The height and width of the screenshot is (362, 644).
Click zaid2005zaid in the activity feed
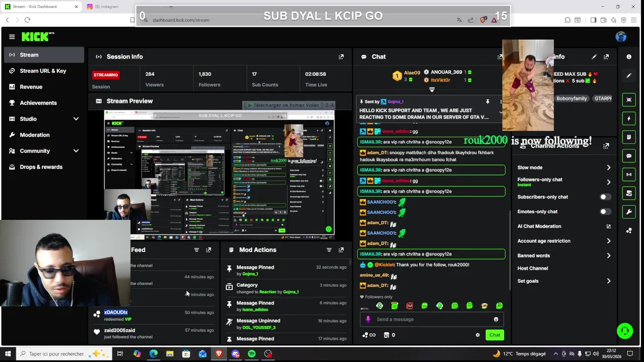[120, 330]
